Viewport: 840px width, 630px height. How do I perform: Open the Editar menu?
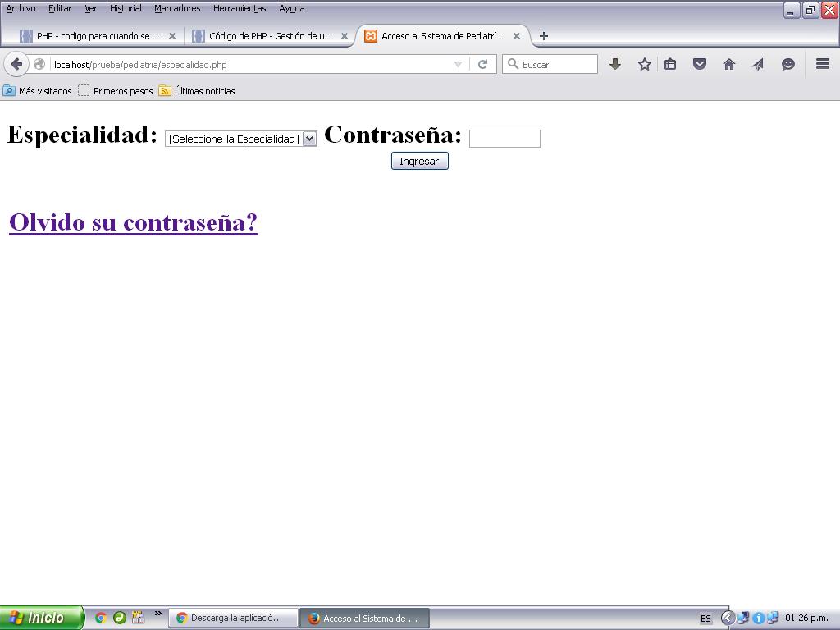coord(59,8)
